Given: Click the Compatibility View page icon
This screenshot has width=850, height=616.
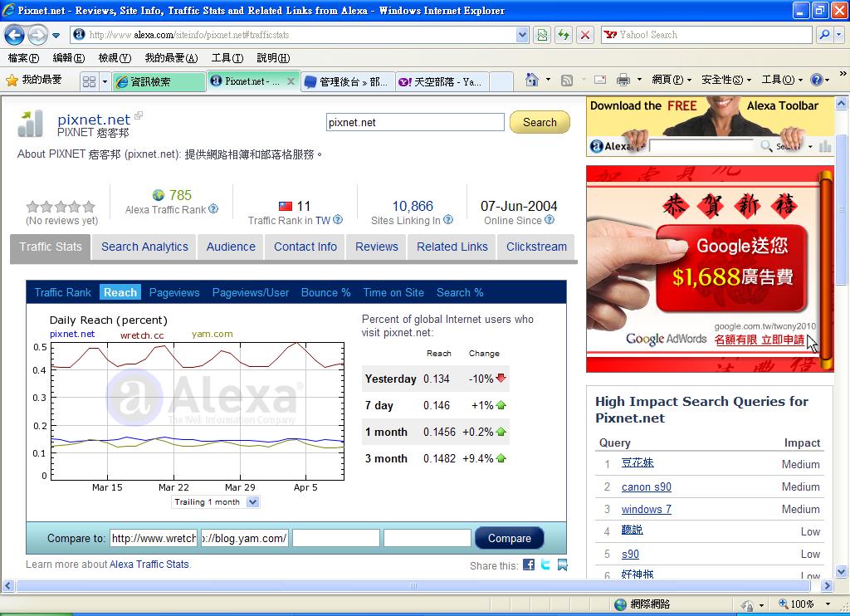Looking at the screenshot, I should point(542,35).
